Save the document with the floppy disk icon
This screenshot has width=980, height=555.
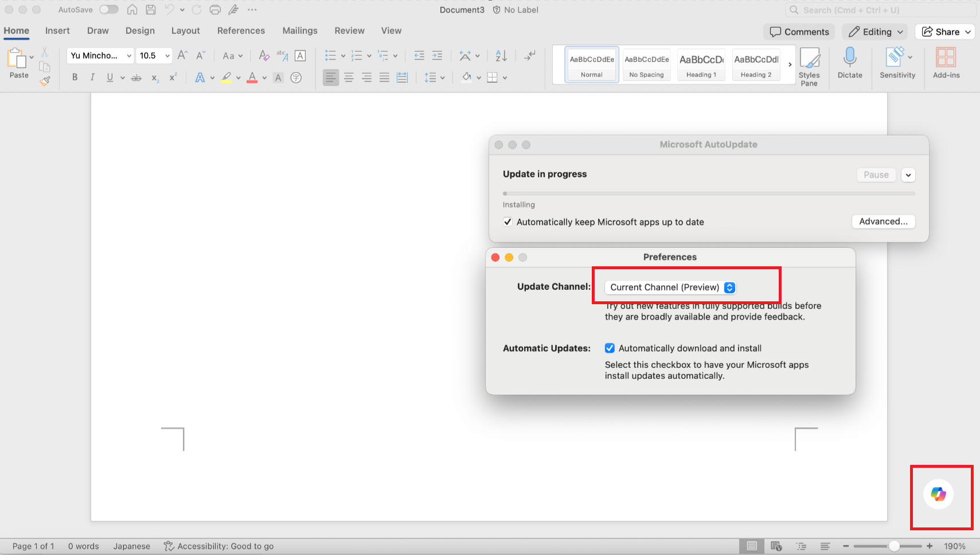(x=150, y=10)
